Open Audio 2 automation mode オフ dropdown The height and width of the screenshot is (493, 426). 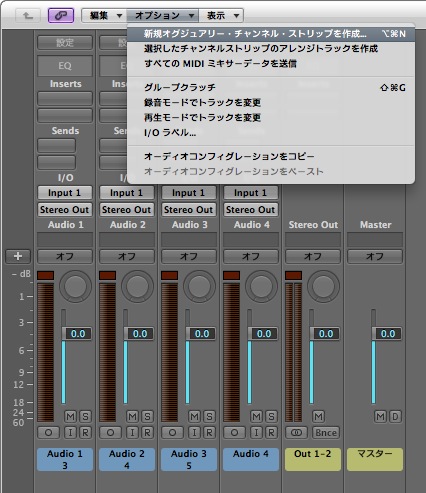tap(127, 256)
